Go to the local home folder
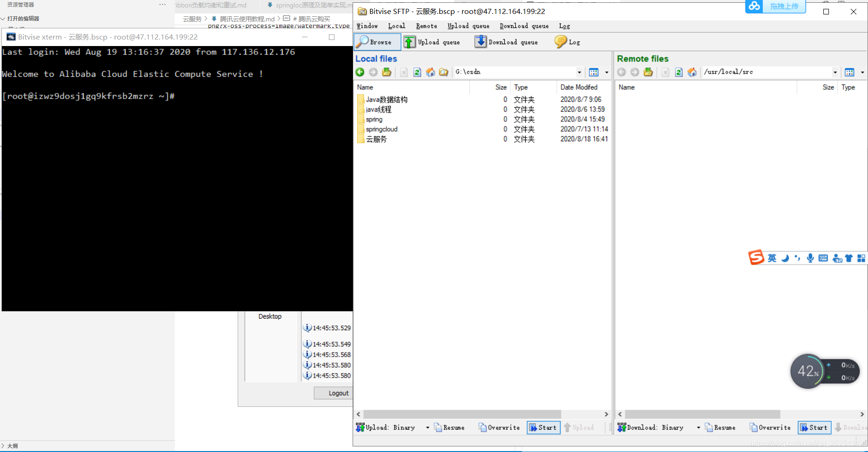The width and height of the screenshot is (868, 452). click(x=430, y=72)
